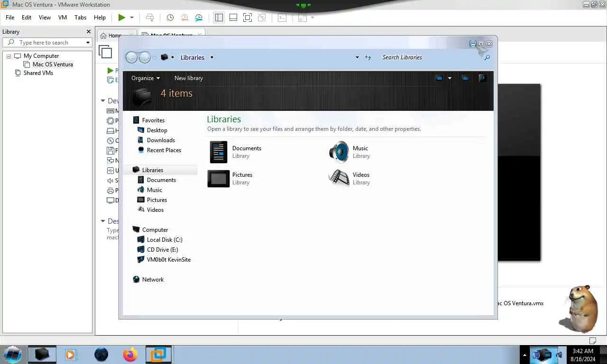The image size is (607, 364).
Task: Open address bar history dropdown in Libraries window
Action: click(x=357, y=57)
